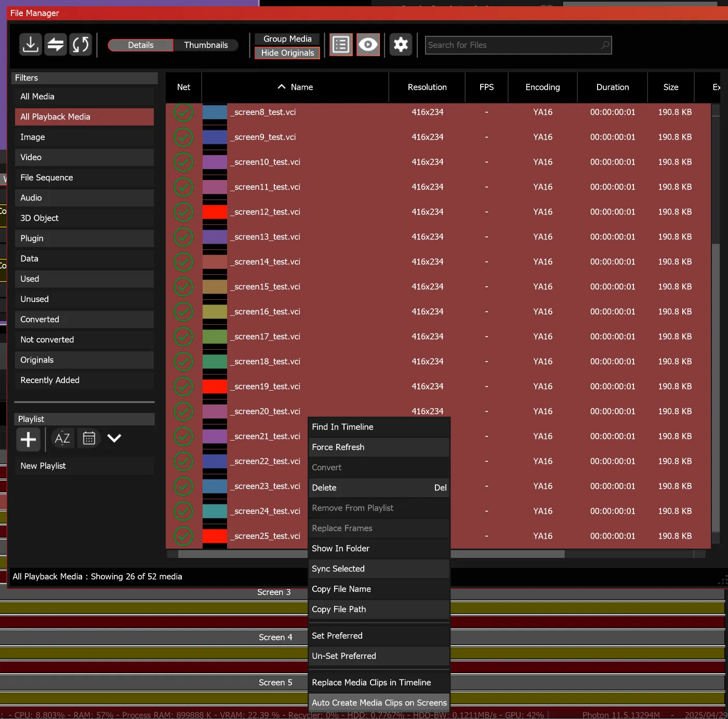Sort by Duration column header
This screenshot has width=728, height=719.
[x=613, y=87]
